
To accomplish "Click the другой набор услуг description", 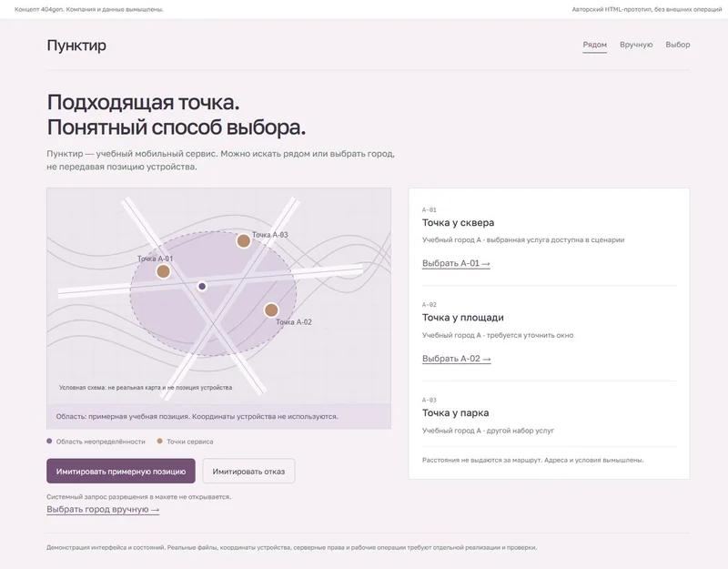I will click(x=488, y=431).
